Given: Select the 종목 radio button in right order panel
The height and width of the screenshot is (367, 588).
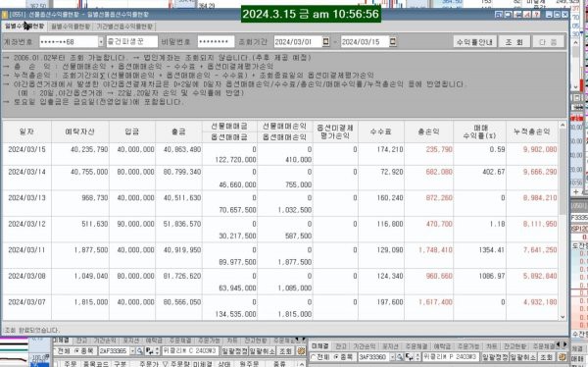Looking at the screenshot, I should tap(337, 356).
